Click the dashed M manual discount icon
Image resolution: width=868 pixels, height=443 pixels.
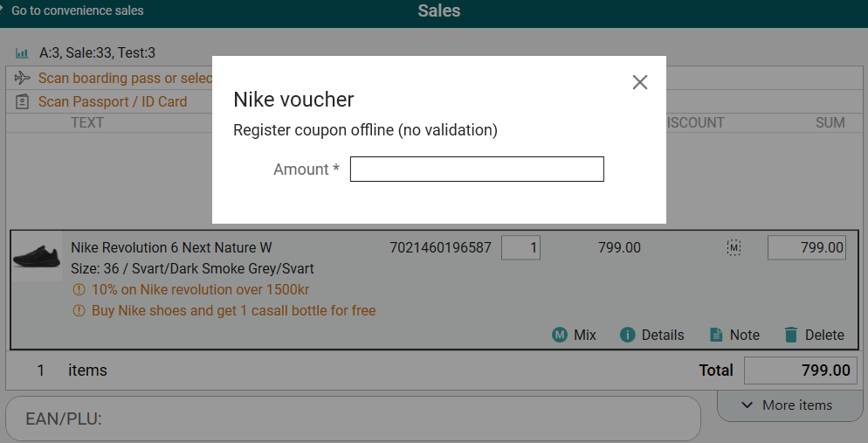(734, 248)
